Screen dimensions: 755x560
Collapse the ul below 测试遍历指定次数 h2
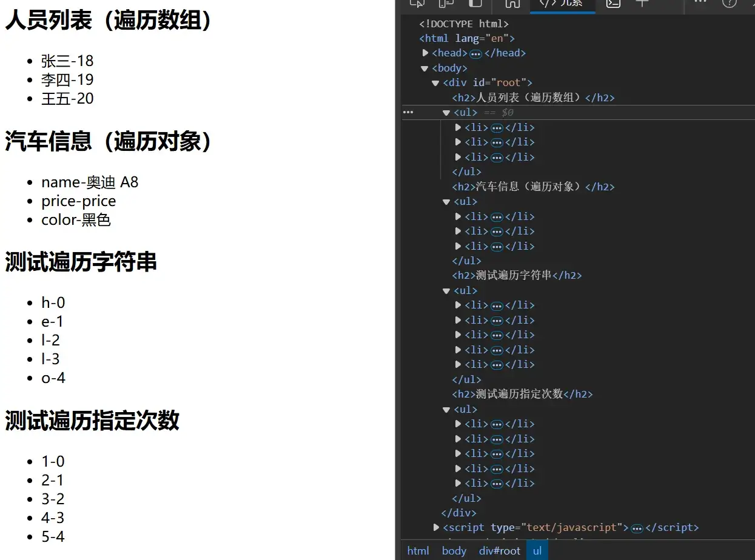coord(446,410)
